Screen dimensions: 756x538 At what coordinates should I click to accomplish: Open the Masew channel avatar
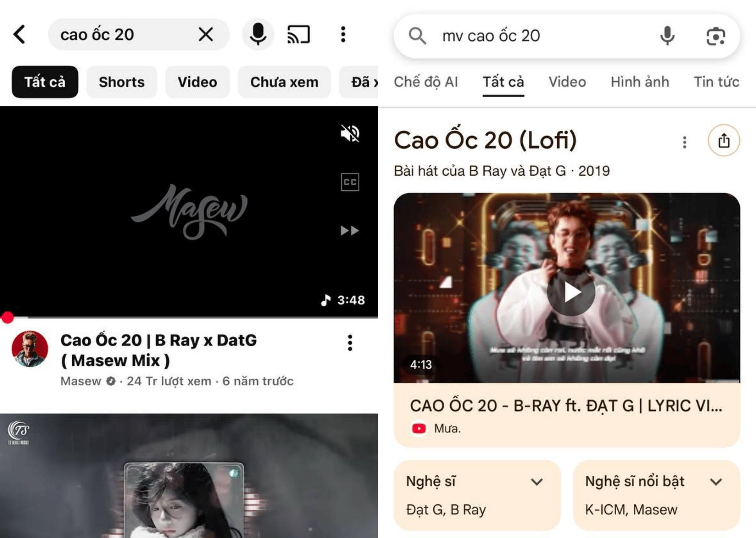click(30, 349)
